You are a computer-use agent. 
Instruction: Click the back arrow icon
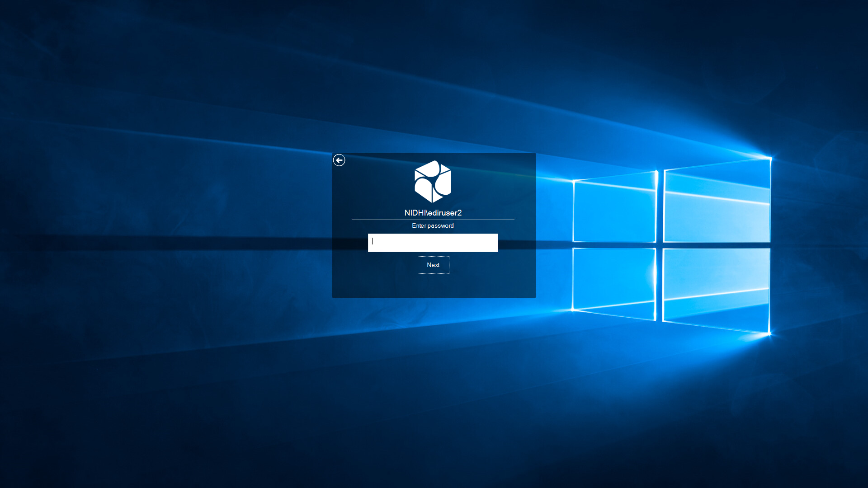339,160
